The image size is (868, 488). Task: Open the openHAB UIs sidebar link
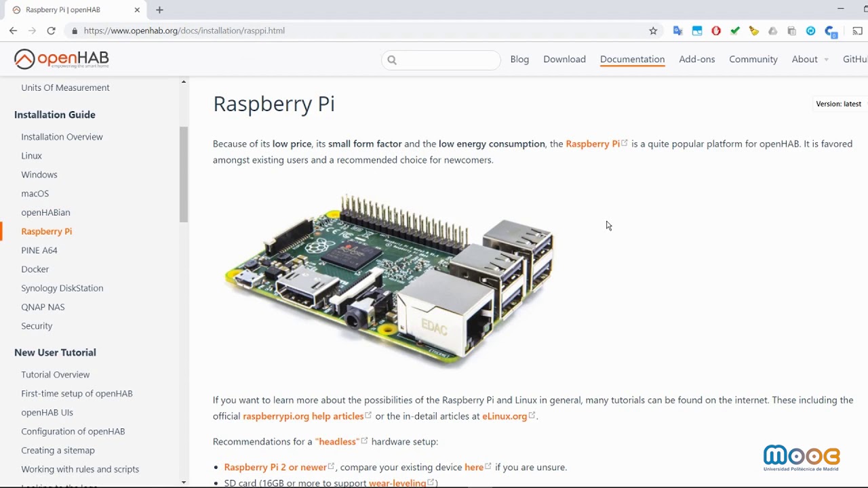click(x=47, y=412)
